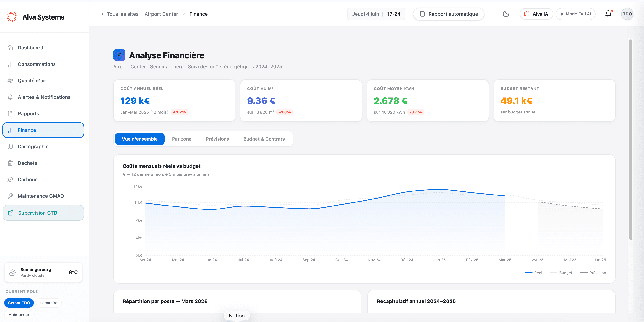Click the blue euro icon beside Analyse Financière
This screenshot has height=322, width=644.
click(119, 55)
